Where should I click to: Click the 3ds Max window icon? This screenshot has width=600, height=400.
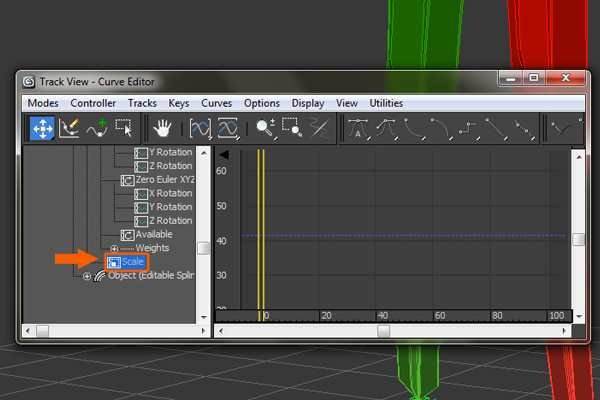click(x=28, y=82)
